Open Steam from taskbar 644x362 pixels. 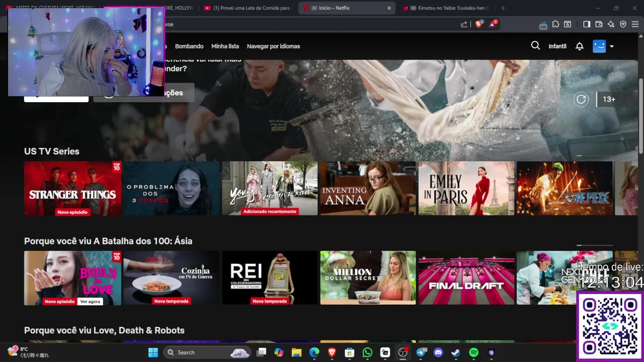[456, 352]
